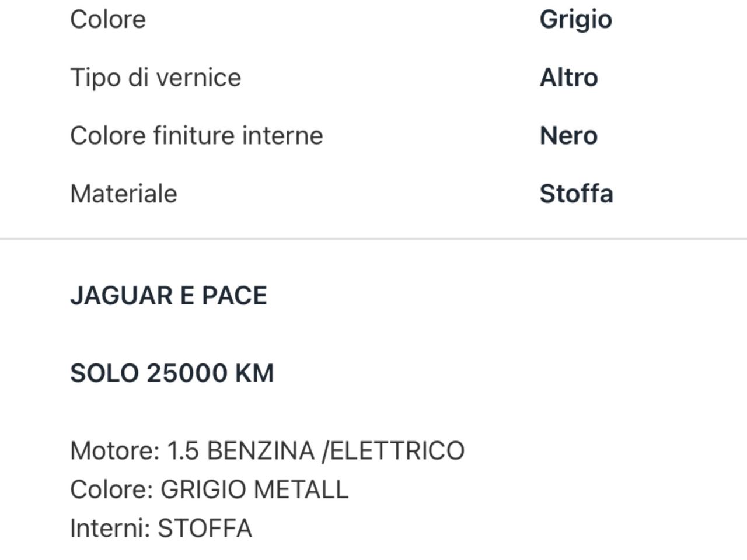Click the Materiale label
Screen dimensions: 747x560
(124, 194)
